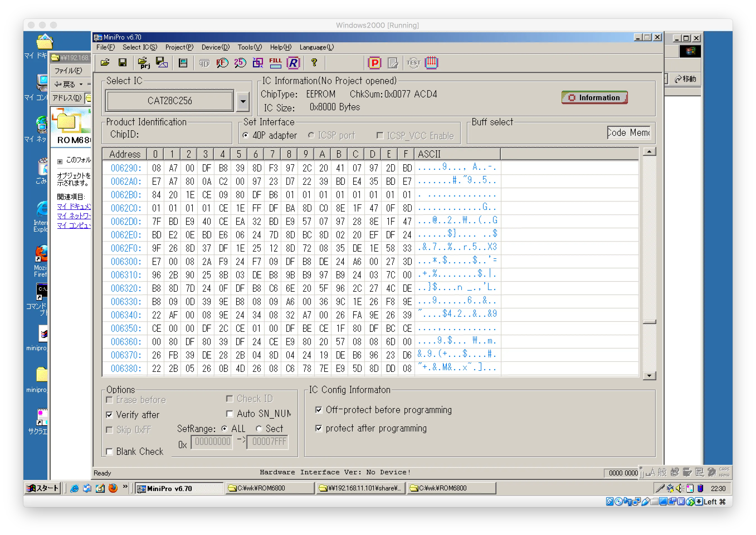Select the ALL range radio button
This screenshot has width=756, height=535.
[x=225, y=429]
